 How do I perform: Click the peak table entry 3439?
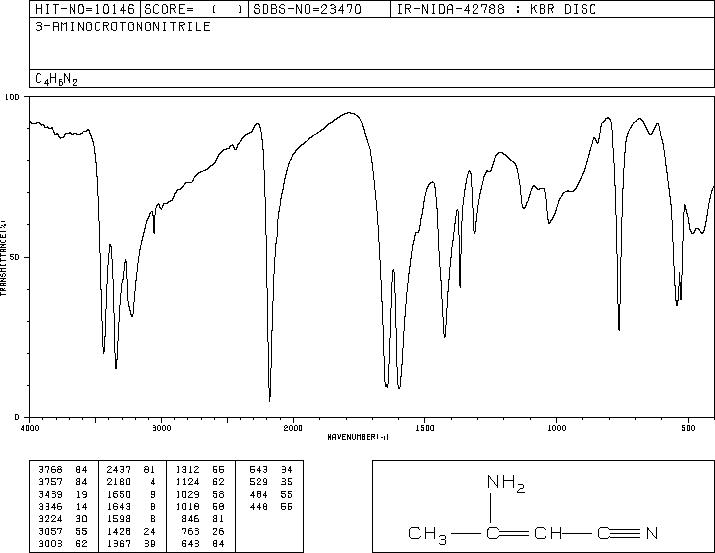tap(50, 494)
